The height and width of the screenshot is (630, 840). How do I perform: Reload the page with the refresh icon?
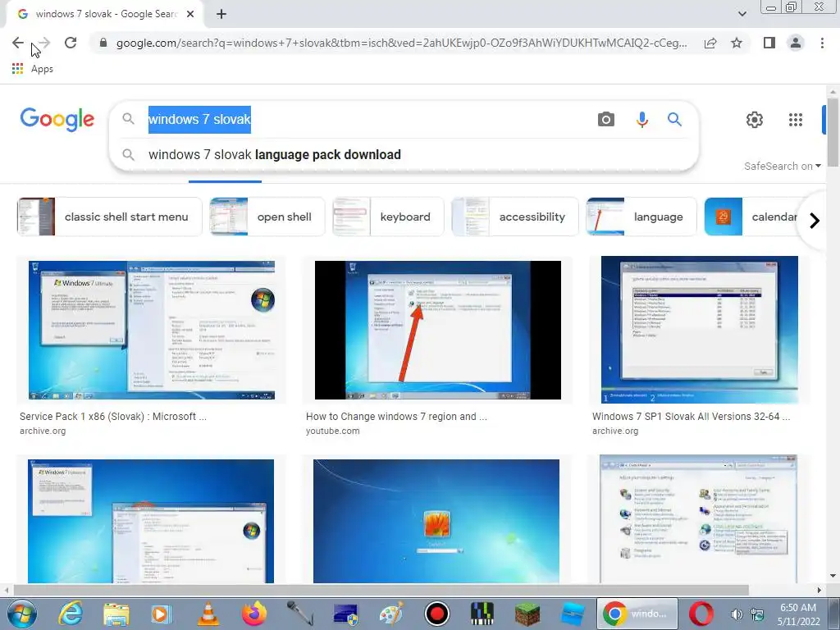pos(71,43)
